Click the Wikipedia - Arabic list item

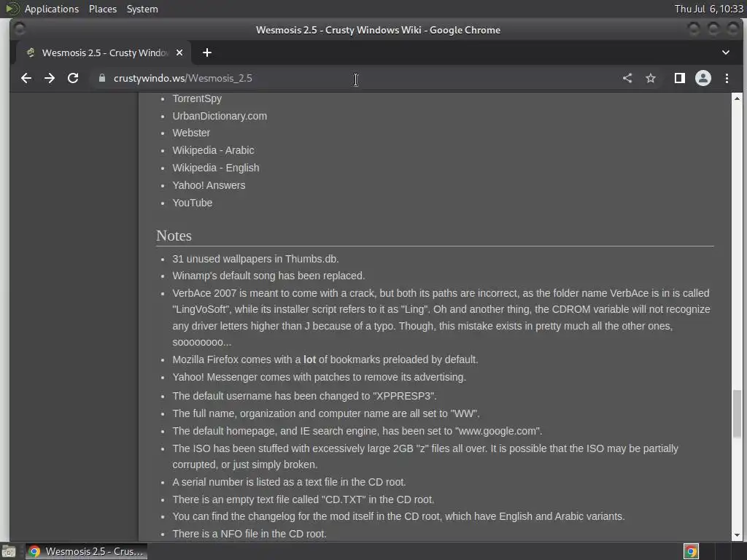coord(213,150)
